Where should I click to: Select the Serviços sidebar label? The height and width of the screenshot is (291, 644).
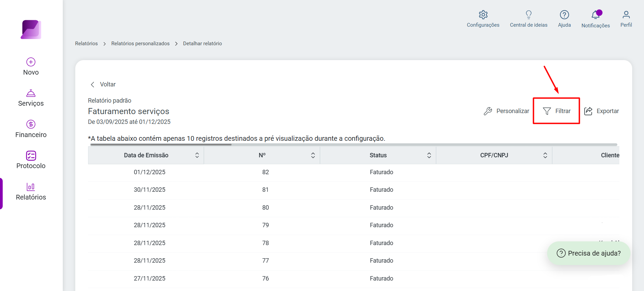tap(31, 103)
